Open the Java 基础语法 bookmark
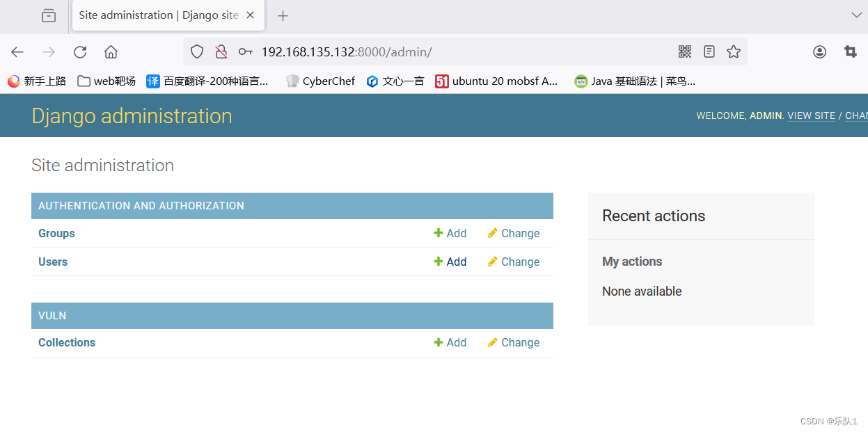The image size is (868, 432). pyautogui.click(x=635, y=81)
